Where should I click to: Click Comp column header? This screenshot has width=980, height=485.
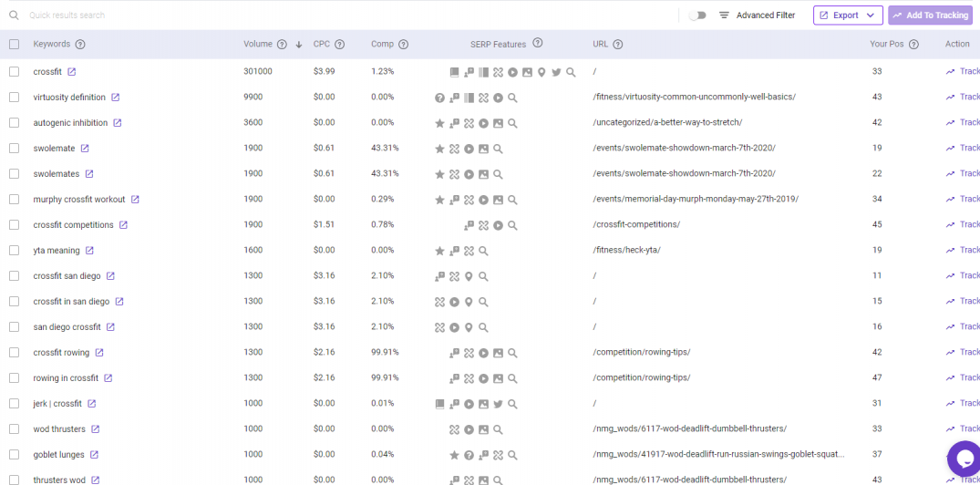[382, 45]
